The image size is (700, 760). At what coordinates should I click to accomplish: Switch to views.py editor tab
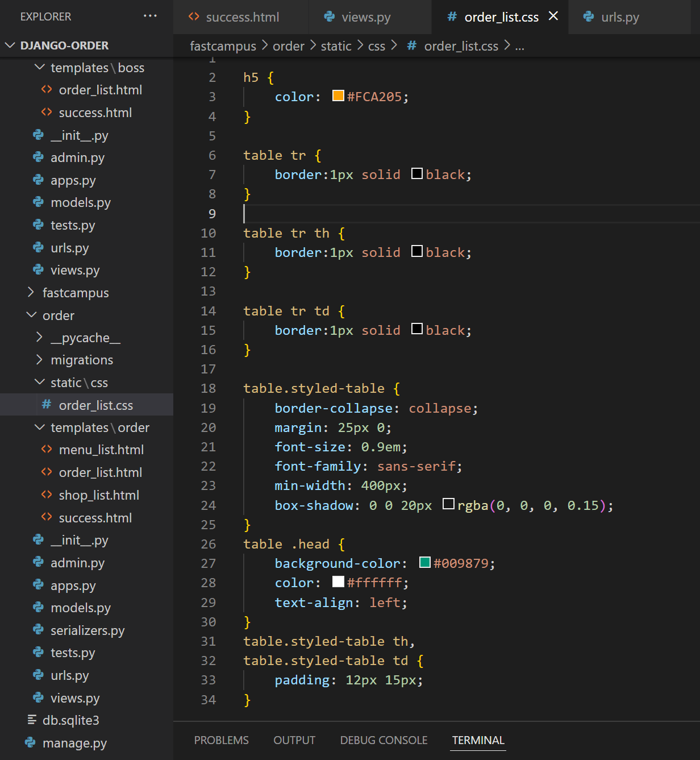(x=370, y=17)
